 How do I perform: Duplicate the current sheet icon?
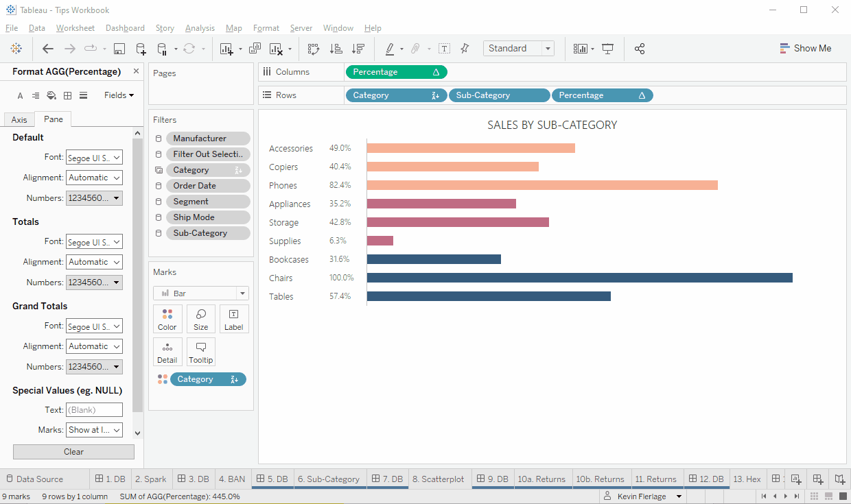point(255,49)
